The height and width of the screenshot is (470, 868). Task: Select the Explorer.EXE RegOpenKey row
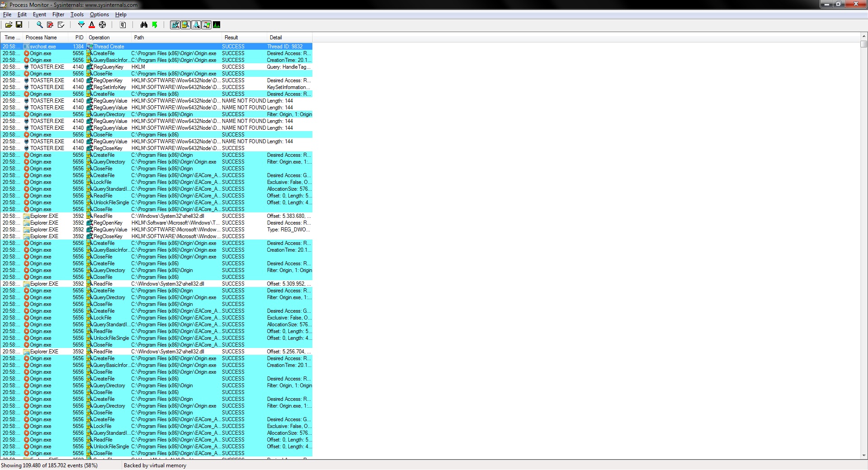[x=156, y=223]
